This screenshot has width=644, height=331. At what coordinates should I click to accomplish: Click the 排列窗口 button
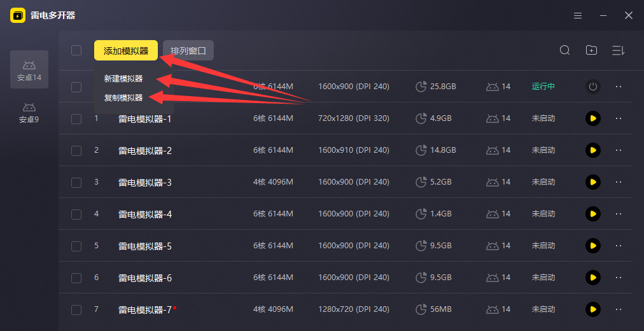pos(188,50)
